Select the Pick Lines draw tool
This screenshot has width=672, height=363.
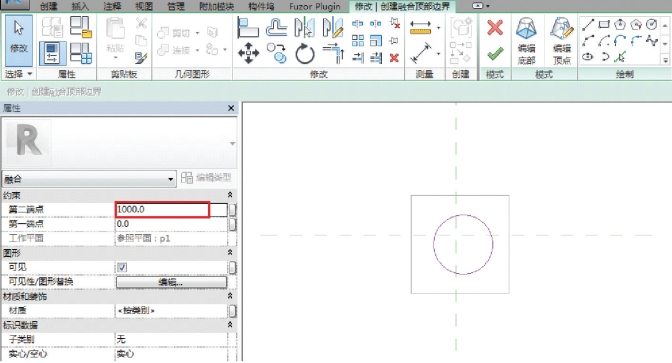(620, 57)
